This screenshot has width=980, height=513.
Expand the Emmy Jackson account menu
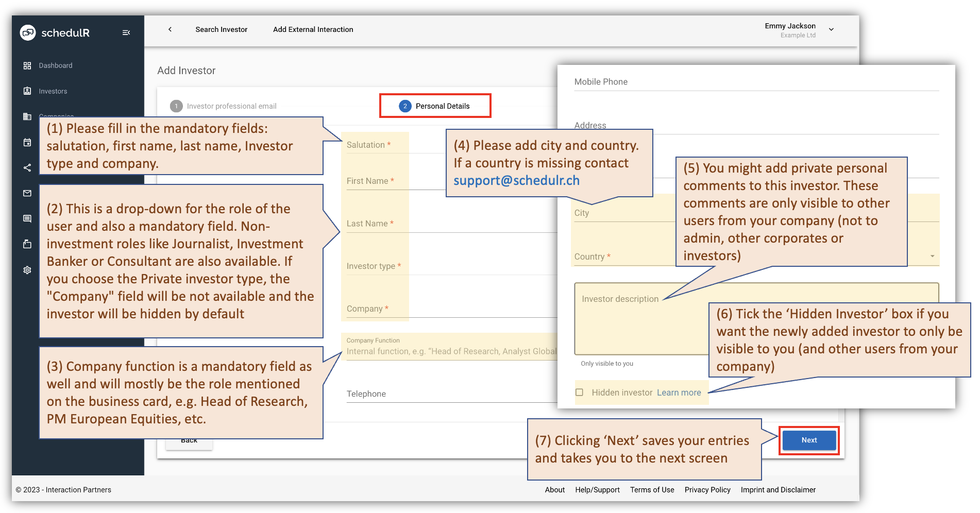[x=831, y=29]
